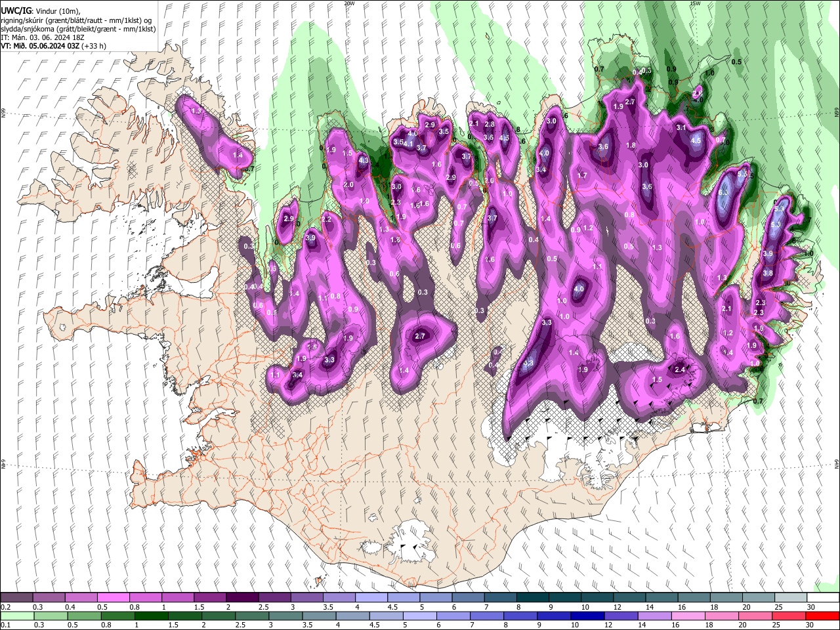The width and height of the screenshot is (840, 630).
Task: Click the 20W longitude label on the top edge
Action: [349, 3]
